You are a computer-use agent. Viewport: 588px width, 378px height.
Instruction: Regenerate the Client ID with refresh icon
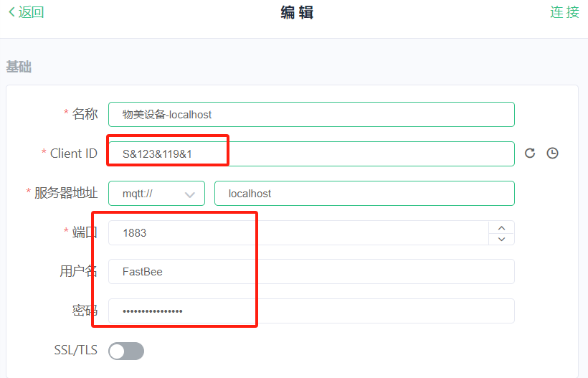coord(530,153)
